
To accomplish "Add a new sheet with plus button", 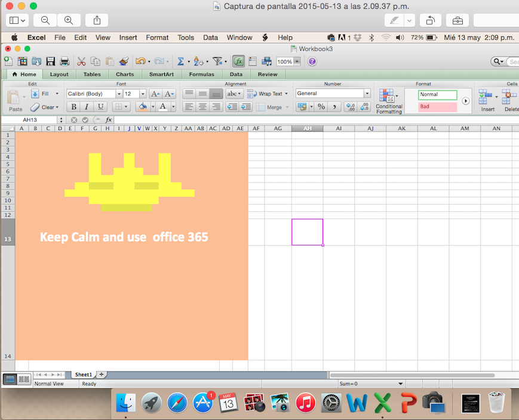I will click(102, 375).
